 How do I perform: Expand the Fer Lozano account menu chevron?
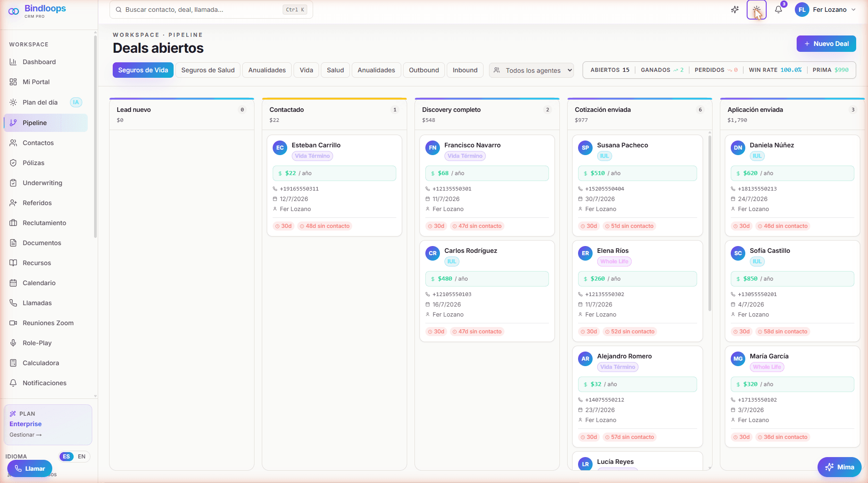853,10
